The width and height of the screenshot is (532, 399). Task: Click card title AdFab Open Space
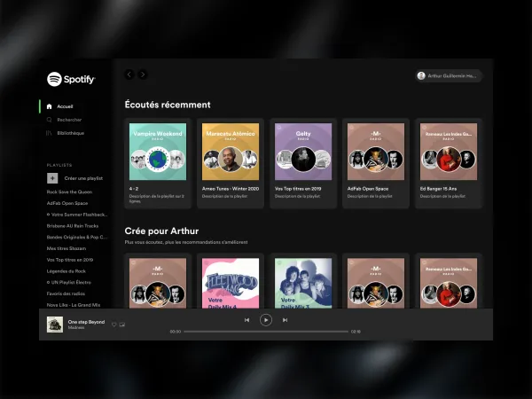pyautogui.click(x=368, y=189)
